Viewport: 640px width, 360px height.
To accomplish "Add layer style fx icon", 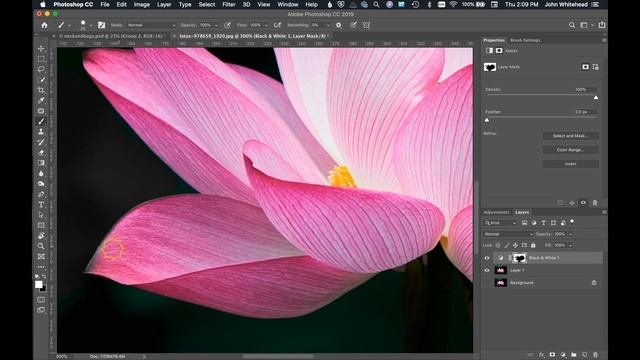I will 542,355.
